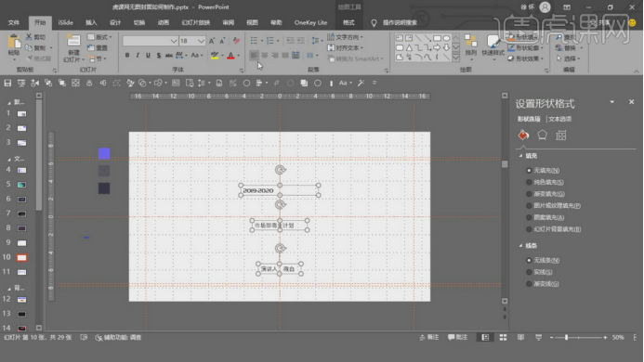Image resolution: width=644 pixels, height=362 pixels.
Task: Click the Notes (备注) button in the status bar
Action: 429,337
